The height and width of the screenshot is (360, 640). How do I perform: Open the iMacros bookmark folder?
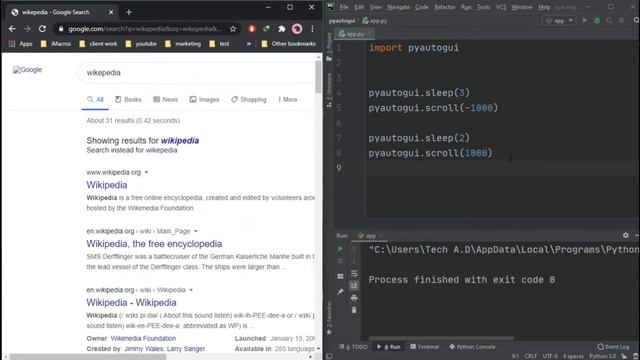56,44
